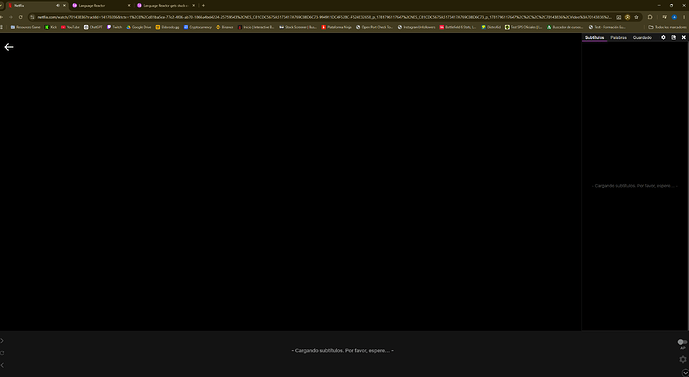This screenshot has width=689, height=377.
Task: Open the Instagram Unfollowers bookmark
Action: click(x=417, y=27)
